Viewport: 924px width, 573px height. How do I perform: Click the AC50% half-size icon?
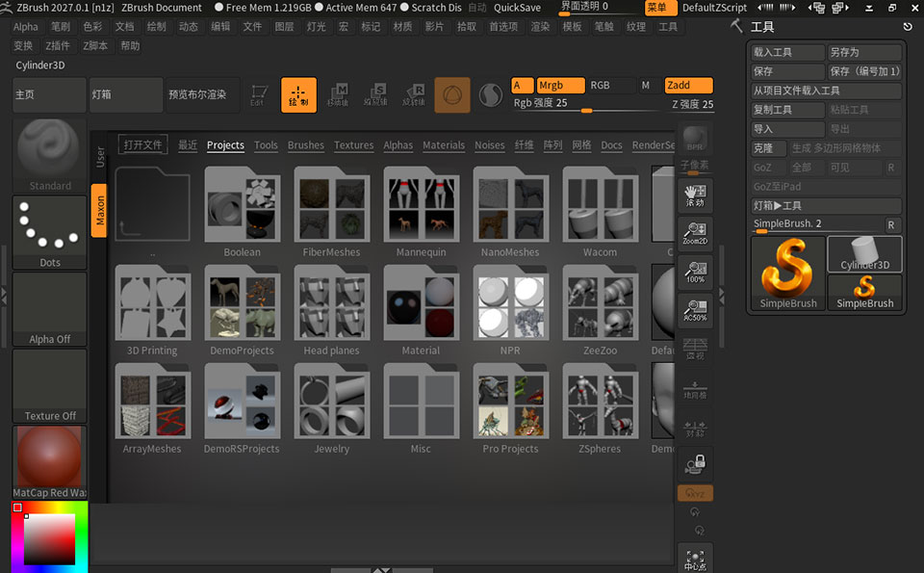click(x=695, y=310)
